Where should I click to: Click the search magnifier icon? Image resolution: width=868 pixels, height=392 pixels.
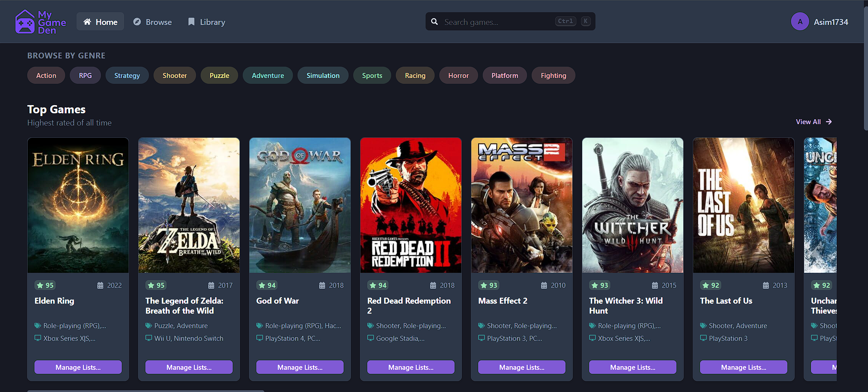tap(434, 21)
